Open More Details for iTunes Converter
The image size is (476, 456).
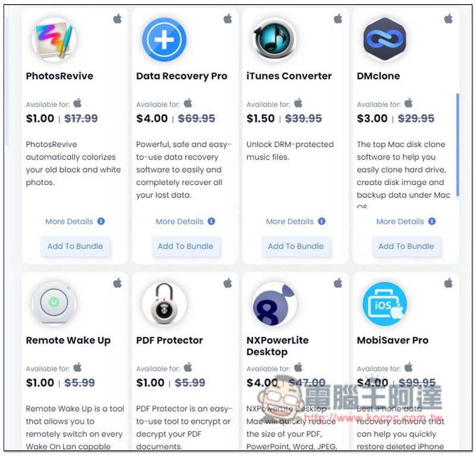pos(290,222)
